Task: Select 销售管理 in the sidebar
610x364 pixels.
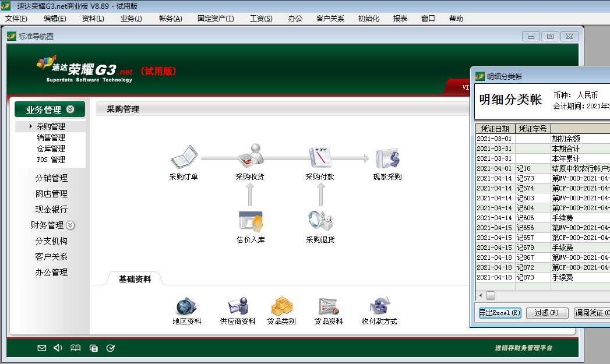Action: pyautogui.click(x=51, y=137)
